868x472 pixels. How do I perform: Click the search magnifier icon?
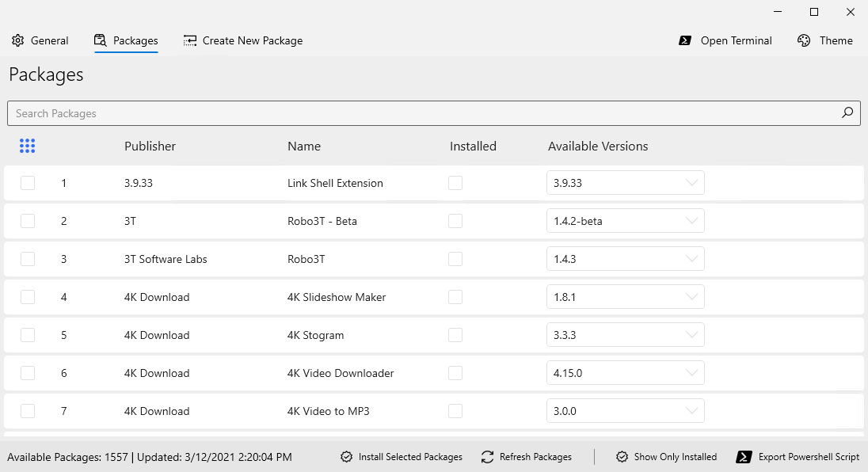pyautogui.click(x=847, y=113)
